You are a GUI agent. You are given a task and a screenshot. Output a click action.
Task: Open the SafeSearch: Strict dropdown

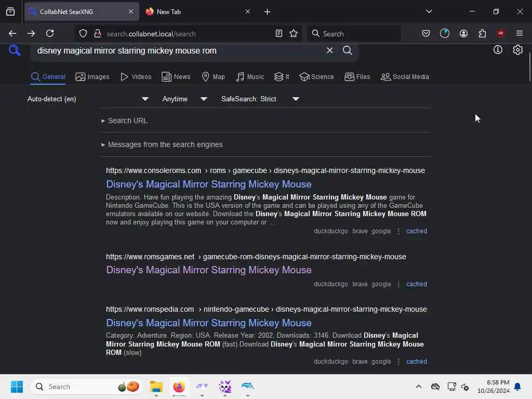260,99
